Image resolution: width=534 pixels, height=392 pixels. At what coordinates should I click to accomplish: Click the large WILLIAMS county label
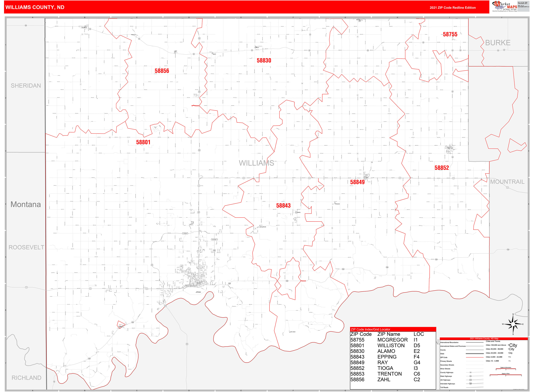[256, 163]
